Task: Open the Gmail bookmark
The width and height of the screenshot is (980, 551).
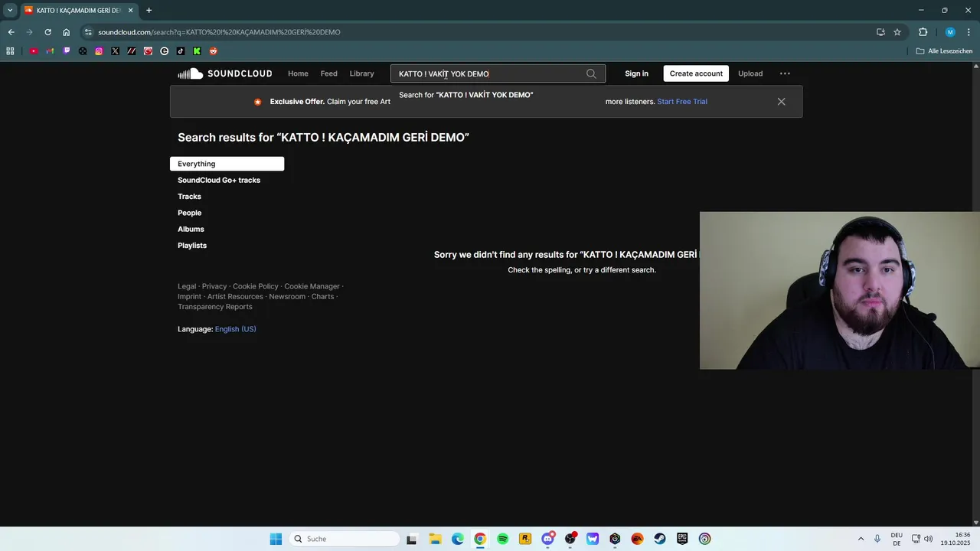Action: [50, 51]
